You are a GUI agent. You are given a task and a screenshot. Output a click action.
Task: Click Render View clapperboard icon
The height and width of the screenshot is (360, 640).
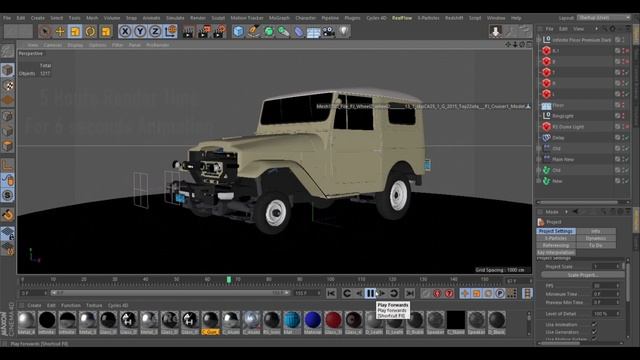[188, 31]
